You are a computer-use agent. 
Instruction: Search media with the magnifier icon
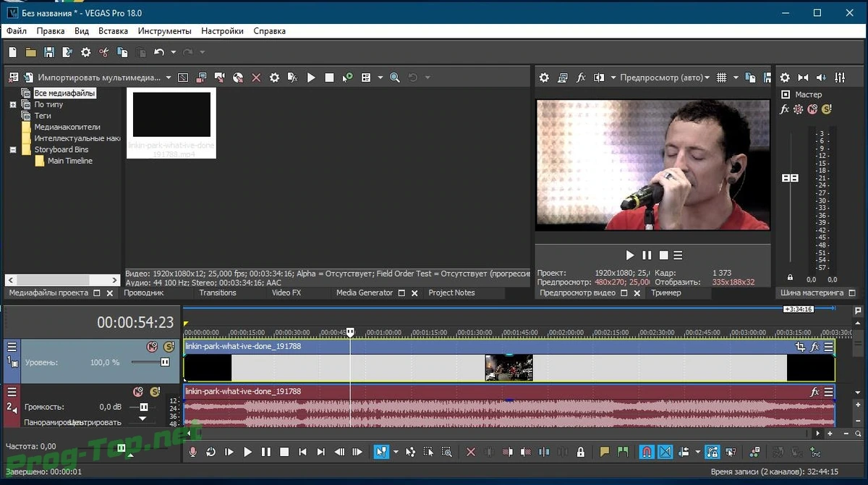395,77
